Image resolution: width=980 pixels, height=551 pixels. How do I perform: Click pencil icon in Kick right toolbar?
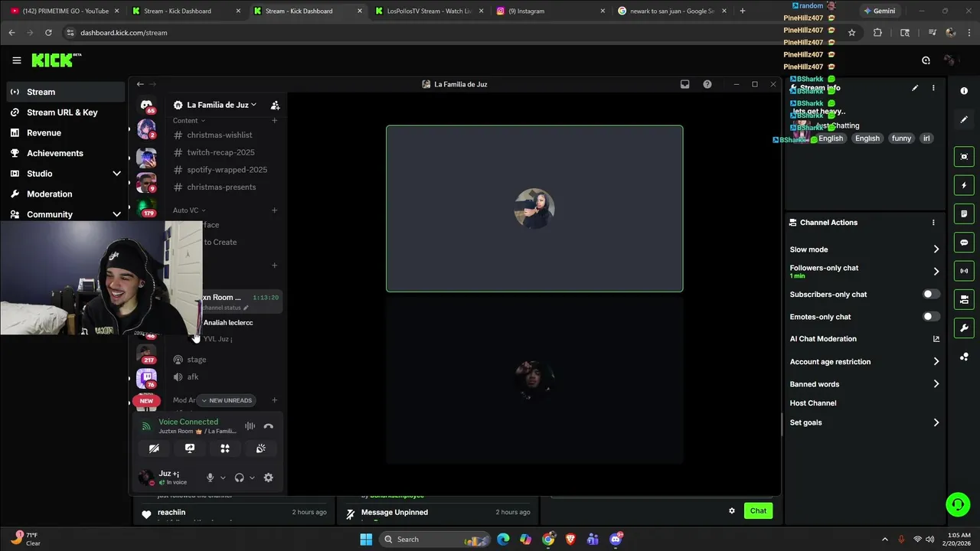(x=964, y=120)
